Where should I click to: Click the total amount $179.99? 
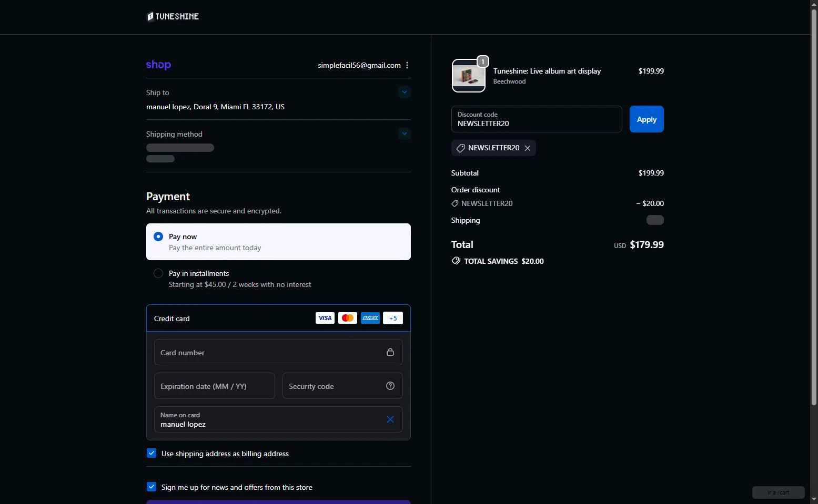[647, 244]
